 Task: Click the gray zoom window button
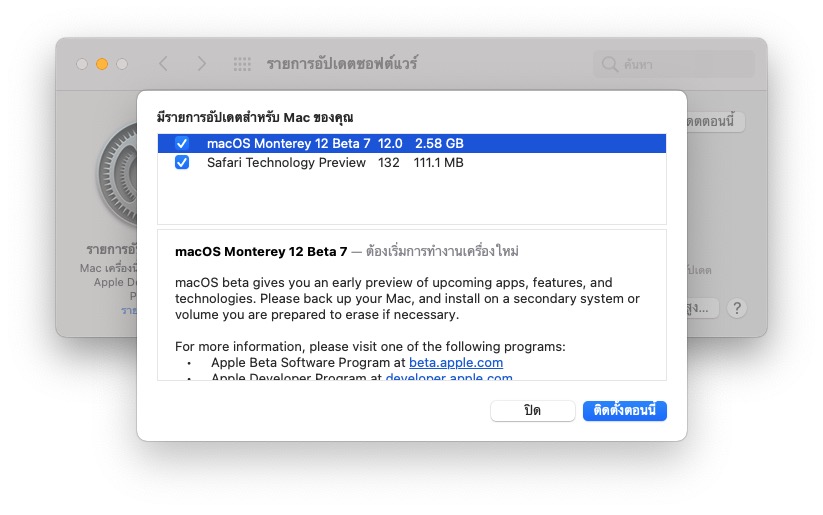tap(122, 64)
